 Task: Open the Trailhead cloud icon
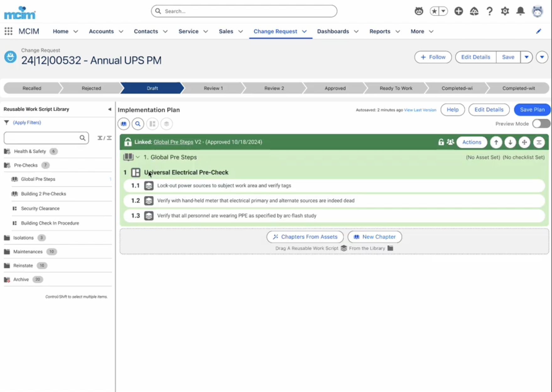474,11
